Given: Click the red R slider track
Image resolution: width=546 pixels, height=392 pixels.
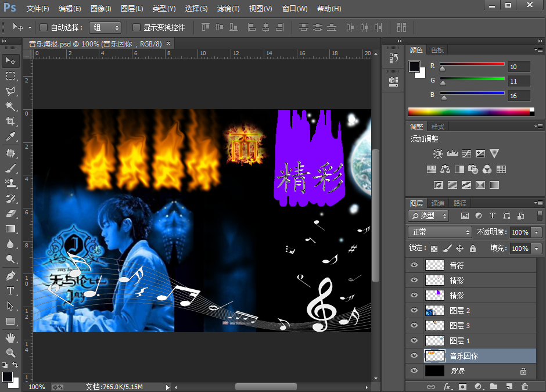Looking at the screenshot, I should [x=472, y=64].
